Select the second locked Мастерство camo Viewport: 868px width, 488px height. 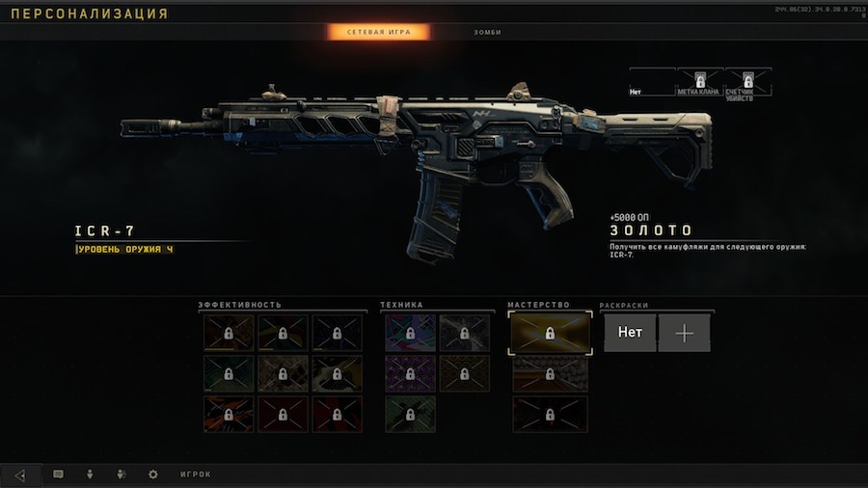(x=550, y=374)
